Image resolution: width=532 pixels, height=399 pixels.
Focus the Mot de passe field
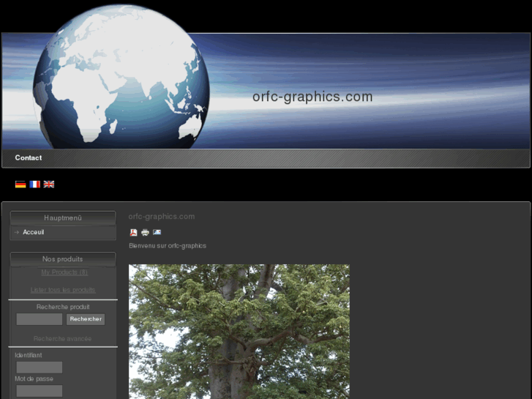coord(40,391)
